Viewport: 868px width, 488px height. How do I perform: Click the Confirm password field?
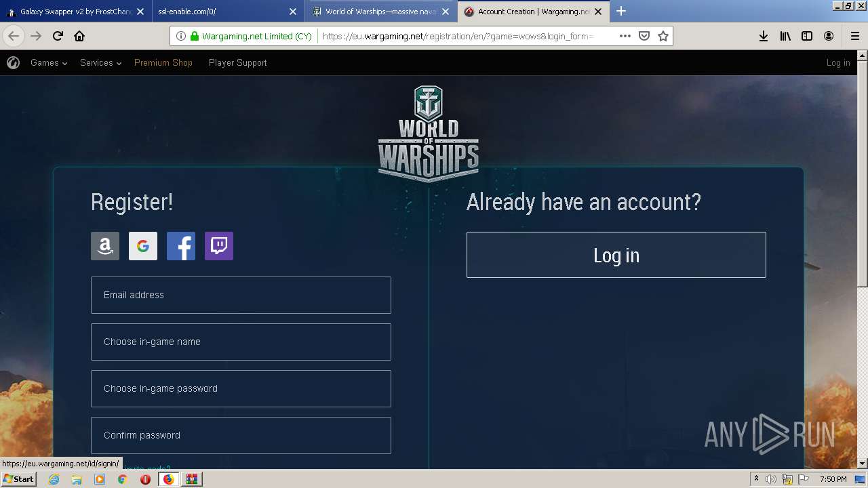(x=241, y=435)
